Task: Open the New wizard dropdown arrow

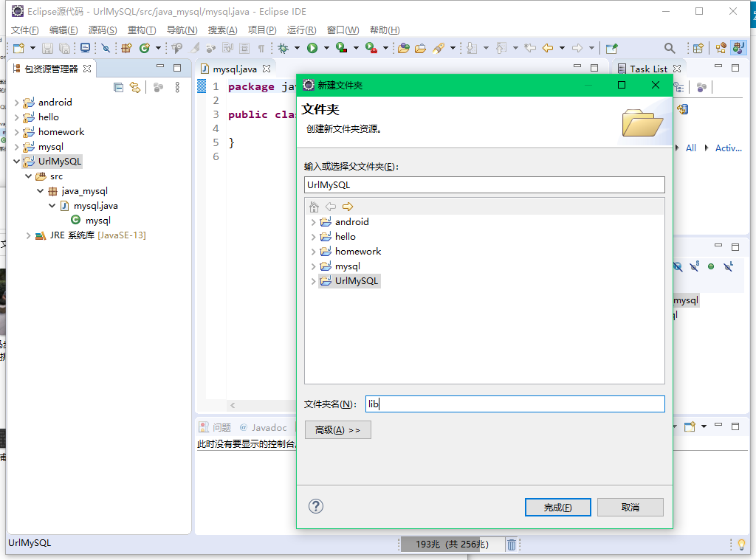Action: [x=32, y=47]
